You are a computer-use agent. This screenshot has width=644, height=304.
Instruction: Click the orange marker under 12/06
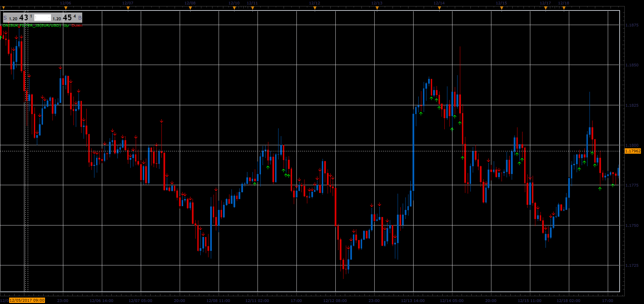66,8
